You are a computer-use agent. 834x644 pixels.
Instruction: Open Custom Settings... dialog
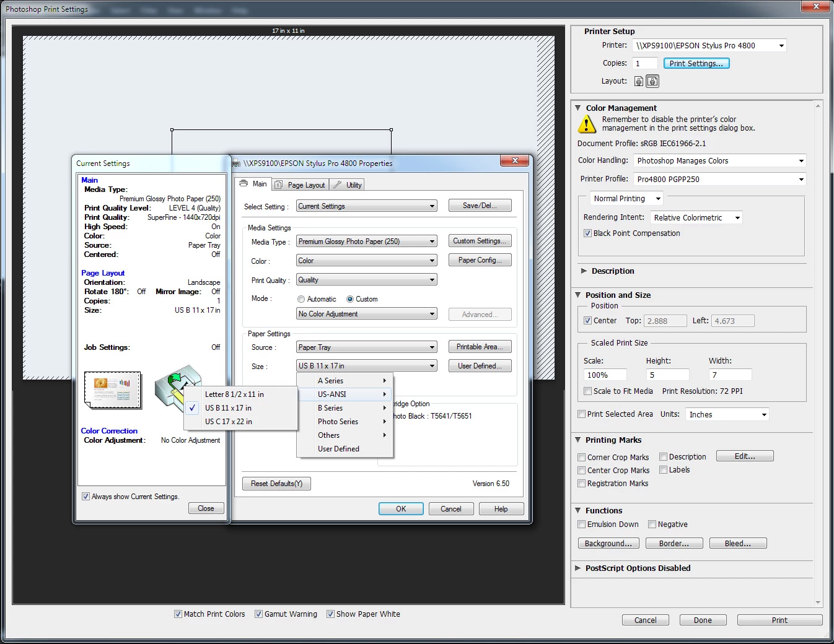click(x=480, y=241)
